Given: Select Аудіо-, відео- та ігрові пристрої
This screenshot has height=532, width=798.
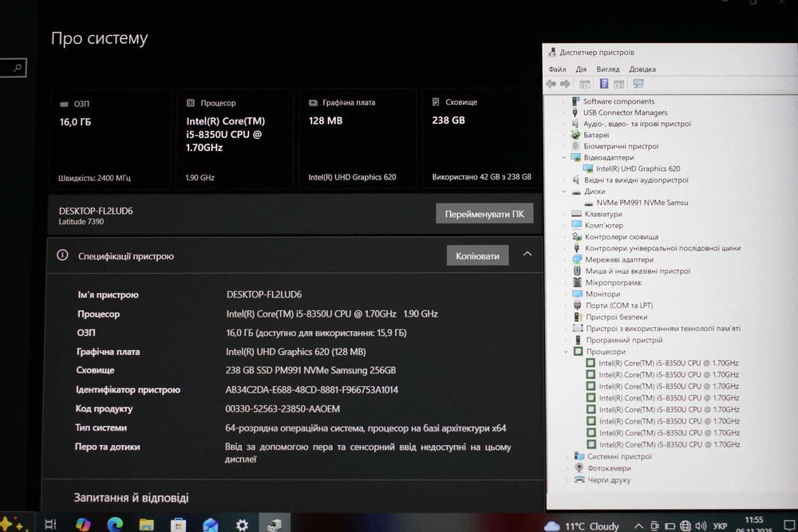Looking at the screenshot, I should (x=637, y=124).
